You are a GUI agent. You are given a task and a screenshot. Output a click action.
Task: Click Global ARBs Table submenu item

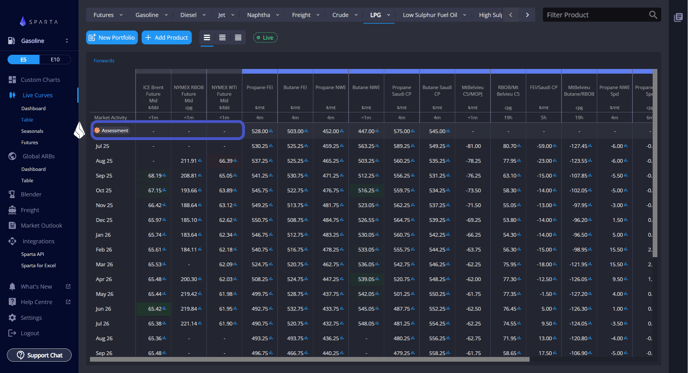click(27, 180)
